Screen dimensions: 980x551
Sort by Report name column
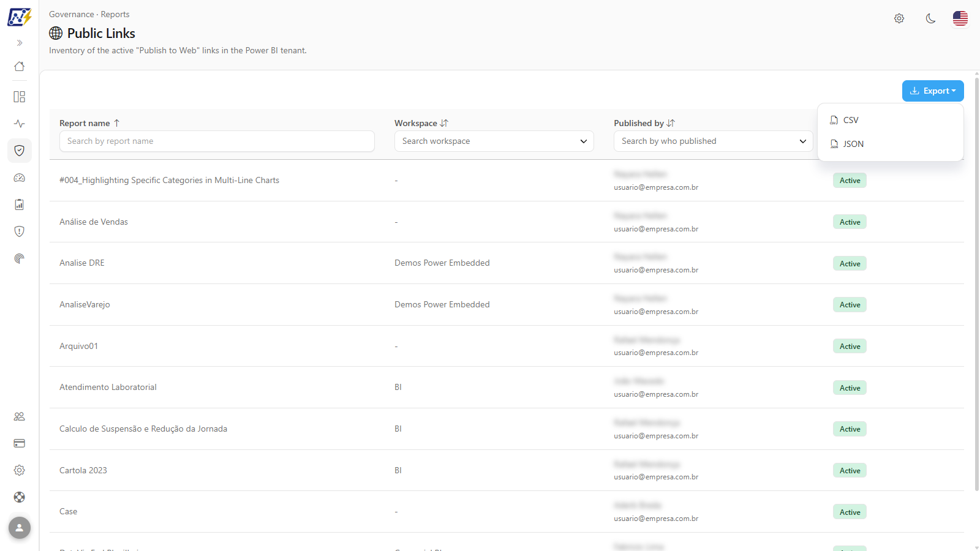click(90, 123)
